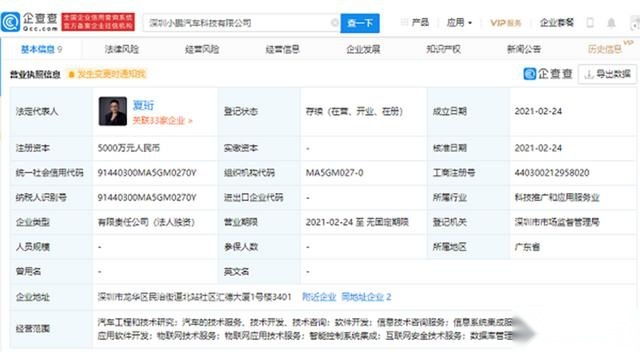The height and width of the screenshot is (360, 640).
Task: Switch to the 新闻公告 tab
Action: coord(524,49)
